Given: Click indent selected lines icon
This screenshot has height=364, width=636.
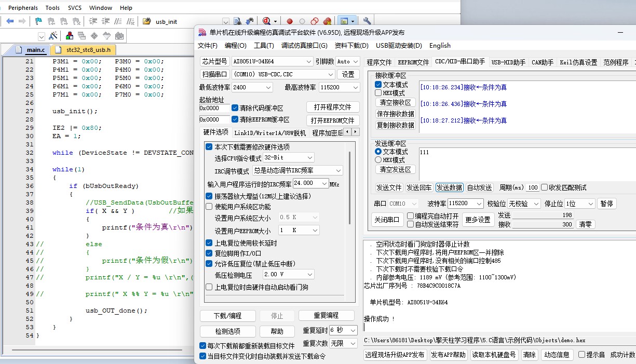Looking at the screenshot, I should tap(93, 21).
